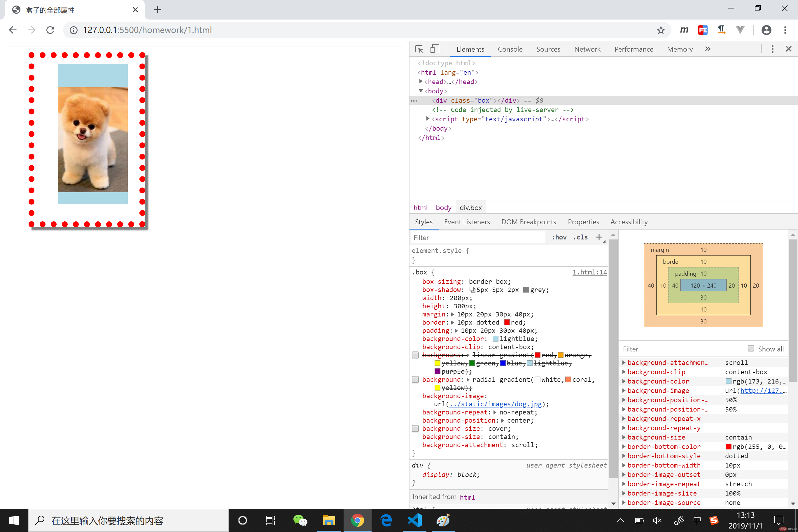Screen dimensions: 798x532
Task: Switch to the Console tab
Action: coord(510,49)
